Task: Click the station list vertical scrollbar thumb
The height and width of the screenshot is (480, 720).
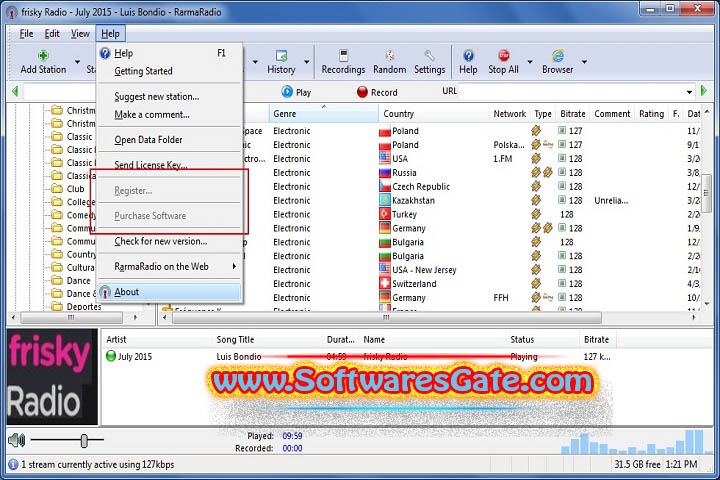Action: [707, 193]
